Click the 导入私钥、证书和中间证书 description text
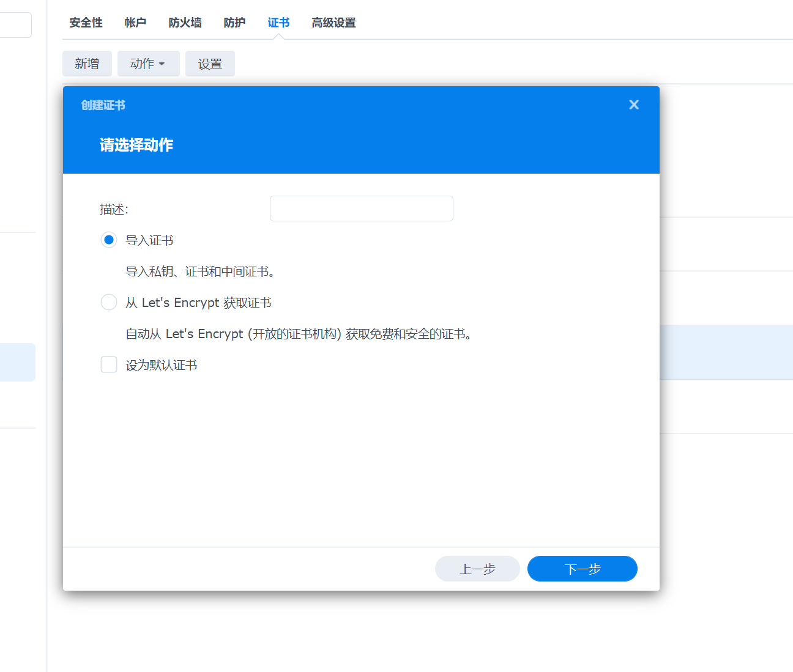The image size is (793, 672). point(200,271)
